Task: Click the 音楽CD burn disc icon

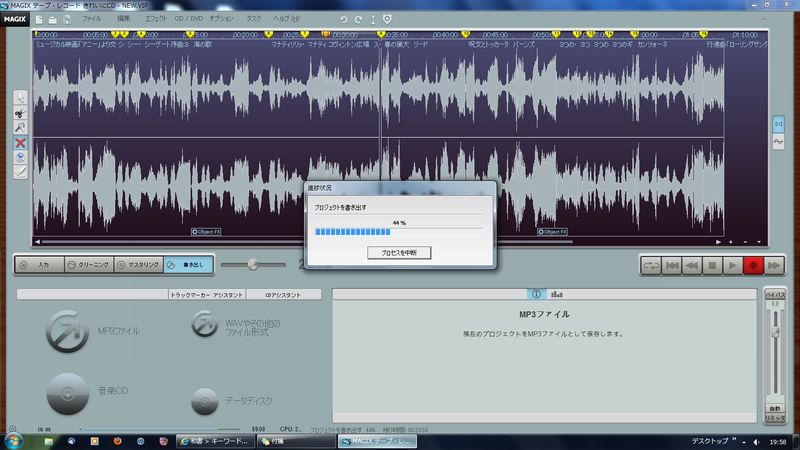Action: 67,393
